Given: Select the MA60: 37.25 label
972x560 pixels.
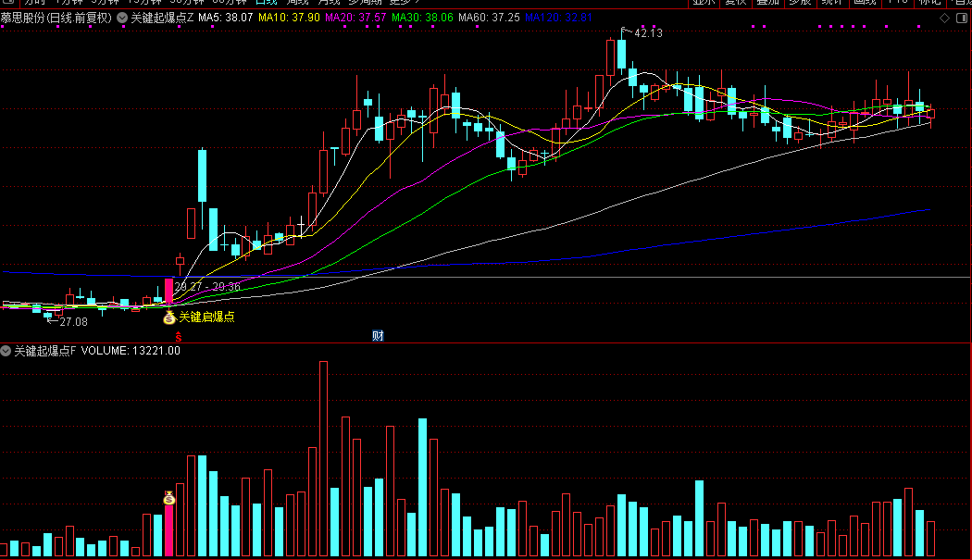Looking at the screenshot, I should pos(489,18).
